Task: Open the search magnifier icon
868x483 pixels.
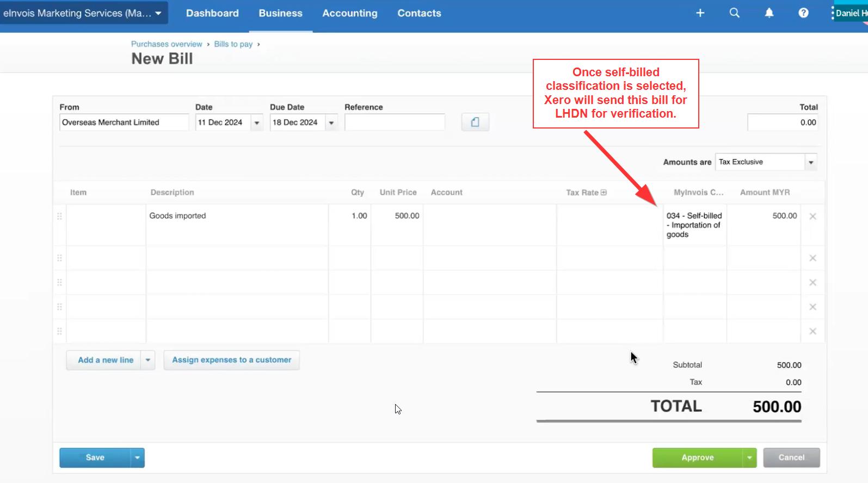Action: click(x=734, y=13)
